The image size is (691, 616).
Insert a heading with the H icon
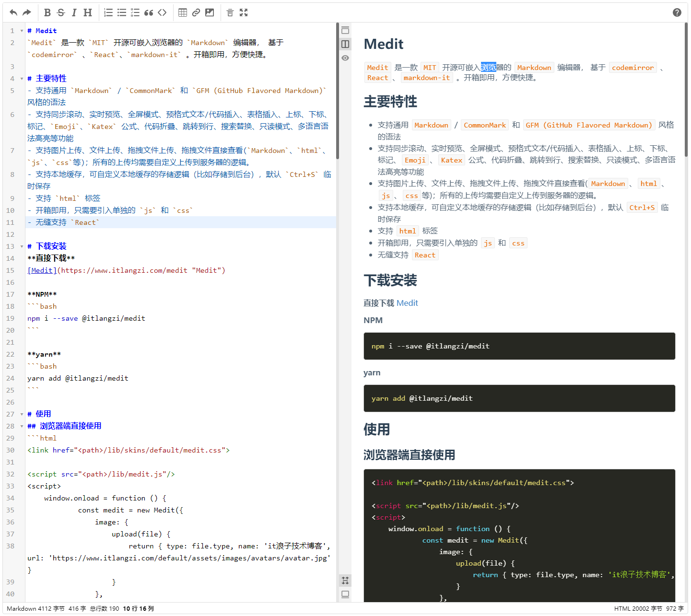pos(88,12)
